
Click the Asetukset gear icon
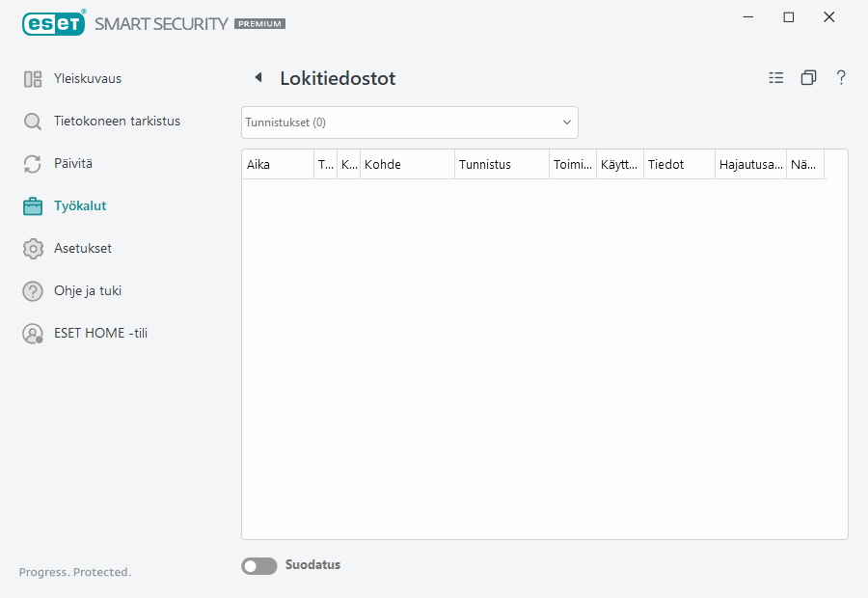(x=33, y=248)
